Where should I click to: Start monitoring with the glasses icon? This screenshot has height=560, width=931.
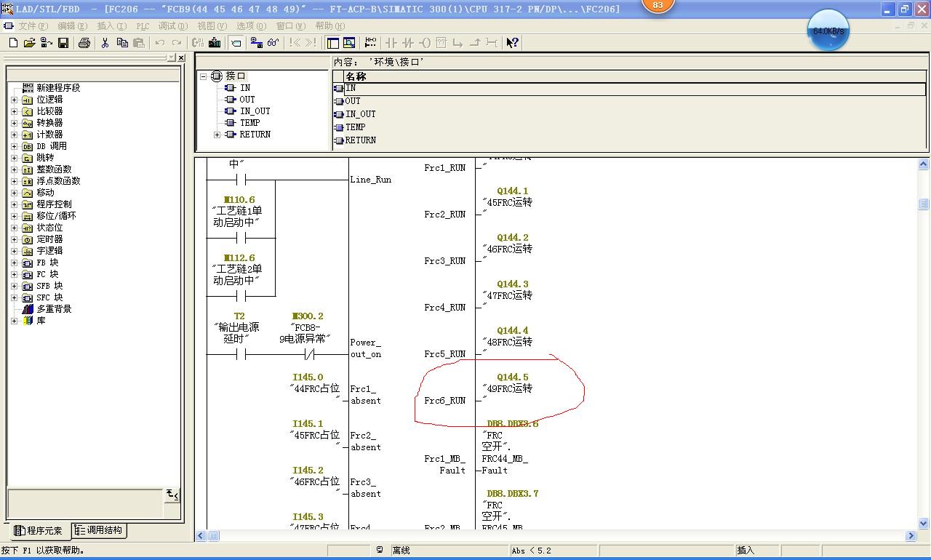click(x=273, y=43)
